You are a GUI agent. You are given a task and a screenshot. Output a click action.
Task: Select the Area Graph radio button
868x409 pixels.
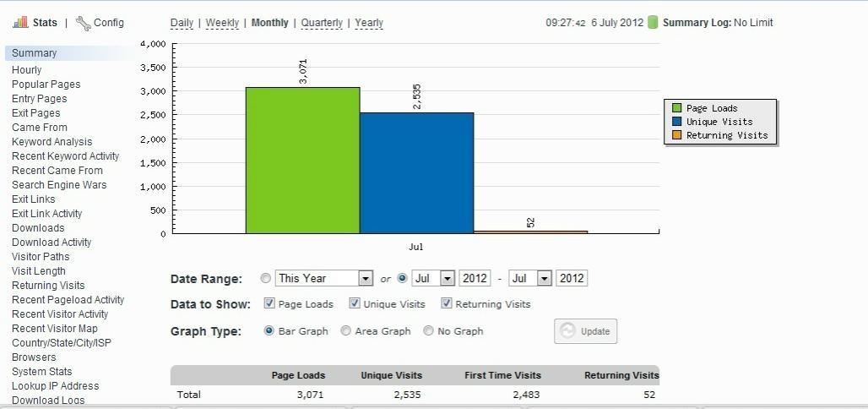coord(345,331)
